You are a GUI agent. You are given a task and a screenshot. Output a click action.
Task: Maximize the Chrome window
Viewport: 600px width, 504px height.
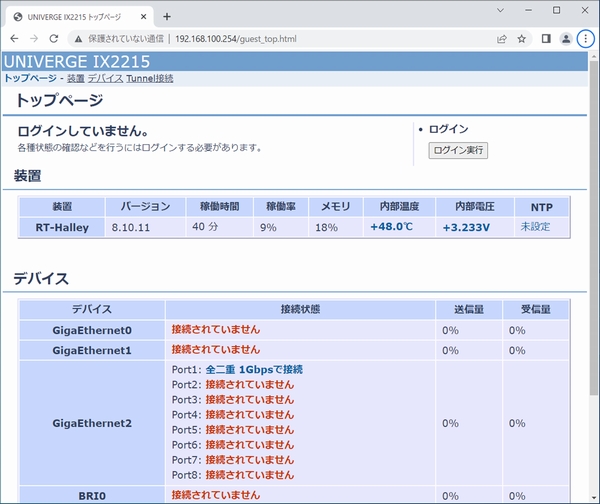coord(556,10)
